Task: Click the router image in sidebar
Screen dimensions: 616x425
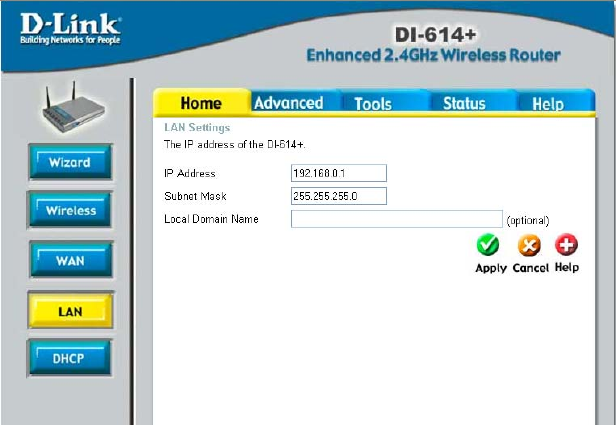Action: 73,107
